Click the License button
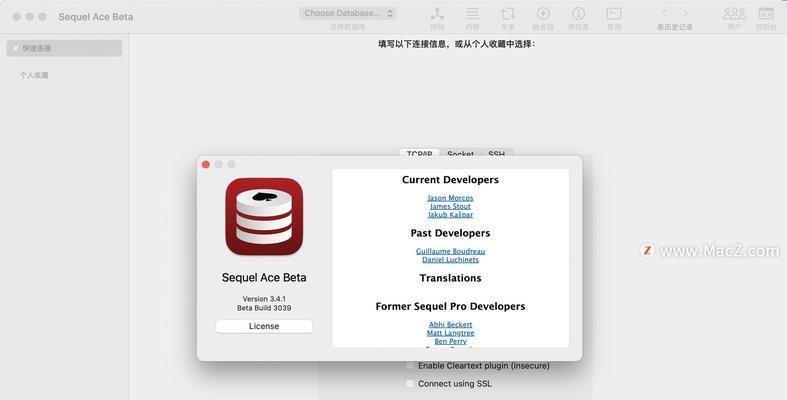 pos(264,326)
